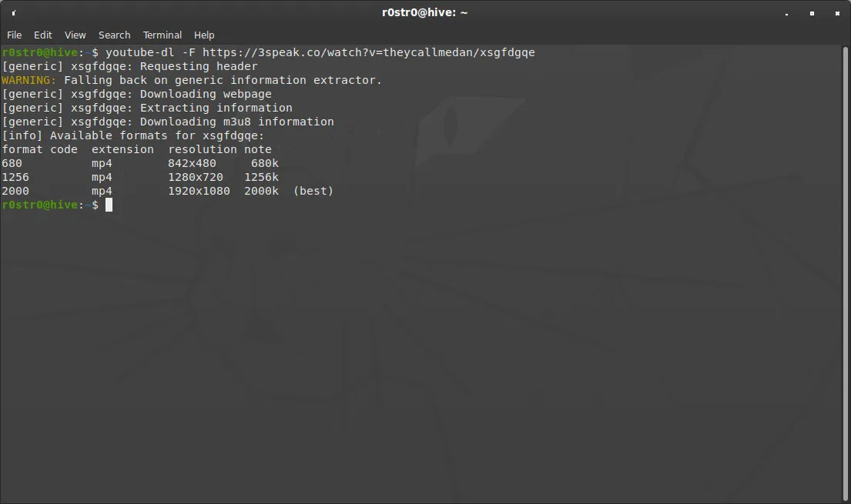
Task: Click 'Falling back on generic information extractor.'
Action: coord(223,80)
